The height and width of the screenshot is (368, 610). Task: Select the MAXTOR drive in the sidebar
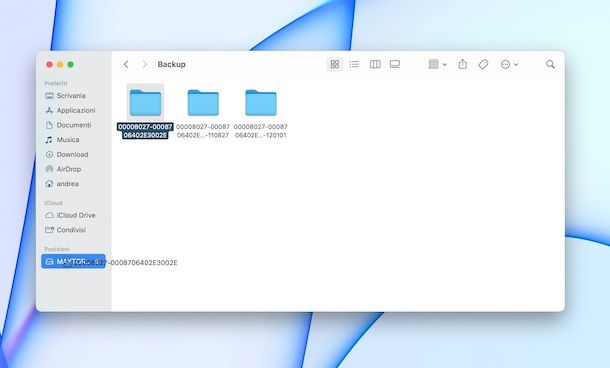(73, 261)
